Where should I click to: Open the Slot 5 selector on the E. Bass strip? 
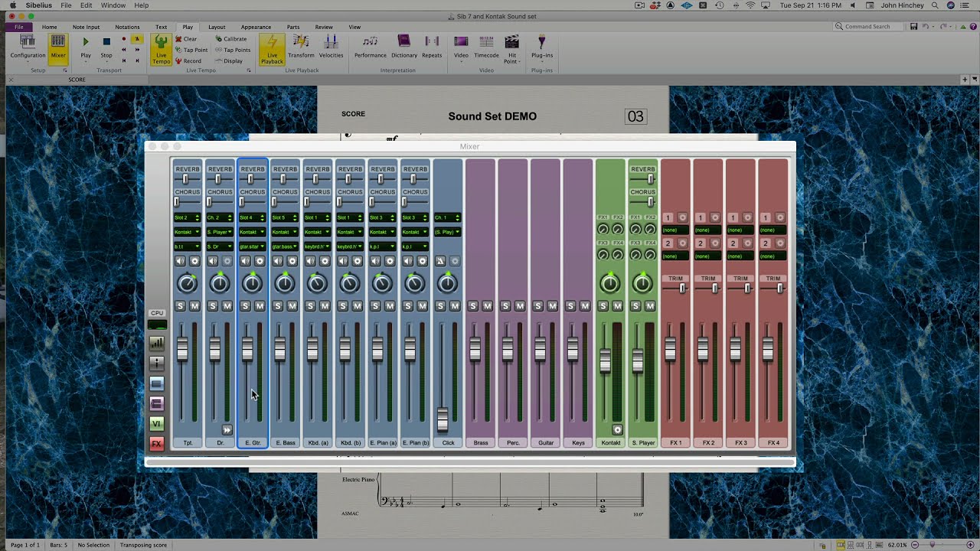(285, 218)
